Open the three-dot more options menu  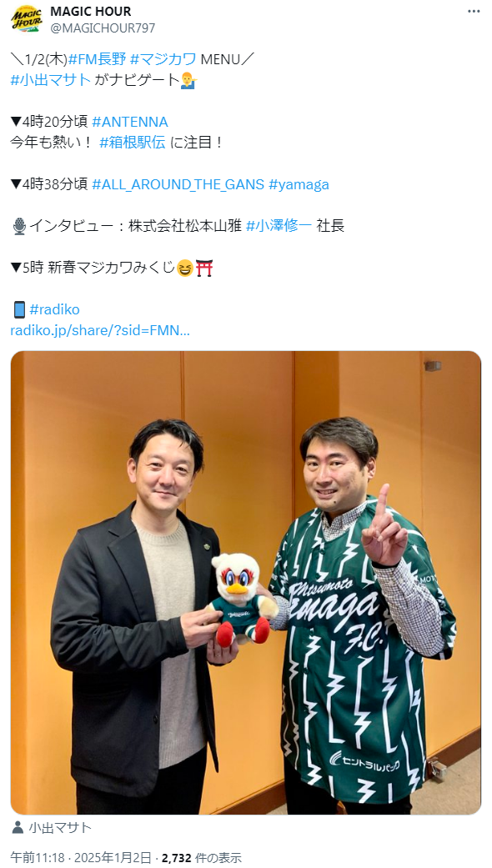tap(474, 12)
